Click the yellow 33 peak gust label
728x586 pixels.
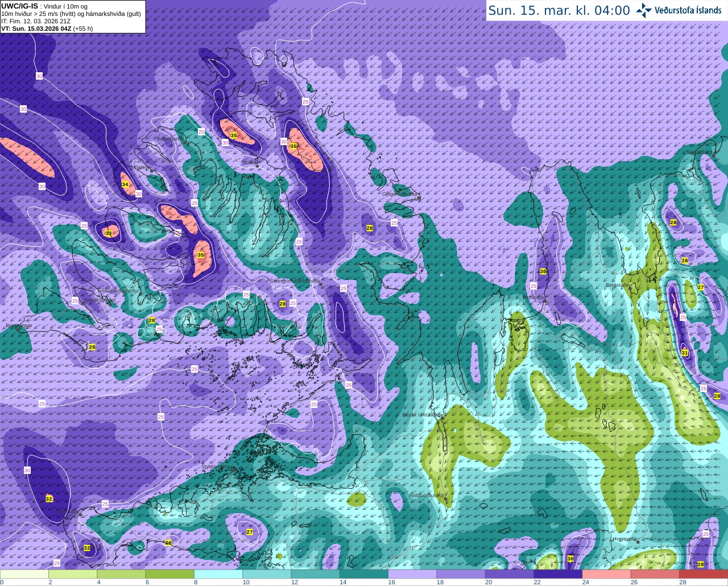tap(108, 233)
